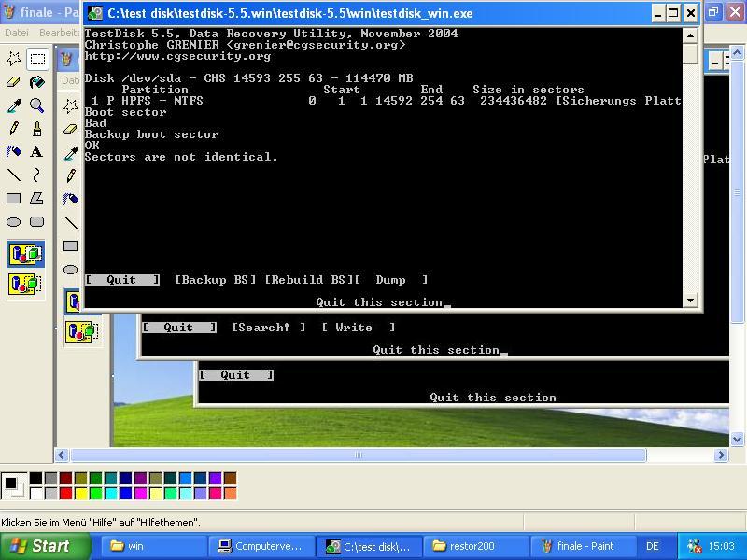Open the Bearbeiten menu
The width and height of the screenshot is (747, 560).
[x=59, y=33]
